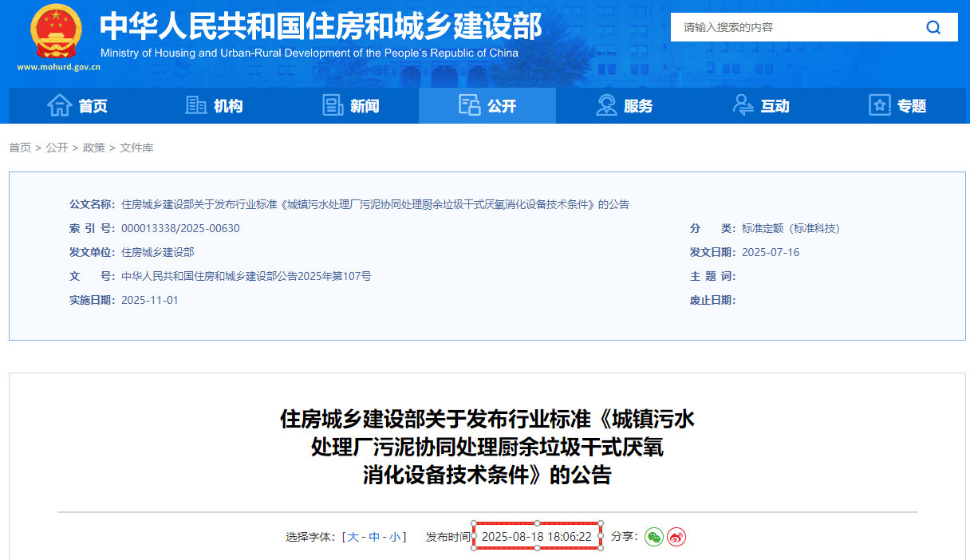Click the issuing unit value 住房城乡建设部
Image resolution: width=970 pixels, height=560 pixels.
(158, 252)
